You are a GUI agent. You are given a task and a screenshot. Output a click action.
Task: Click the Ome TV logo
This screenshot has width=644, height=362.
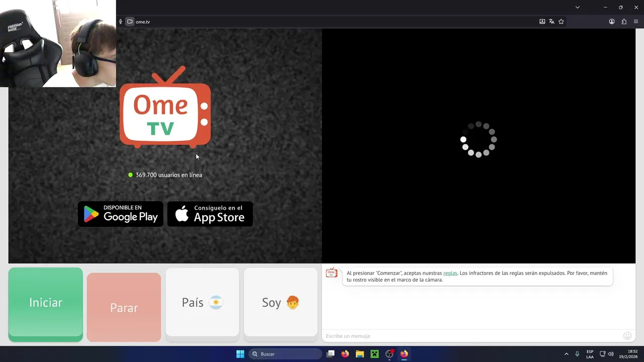(165, 107)
